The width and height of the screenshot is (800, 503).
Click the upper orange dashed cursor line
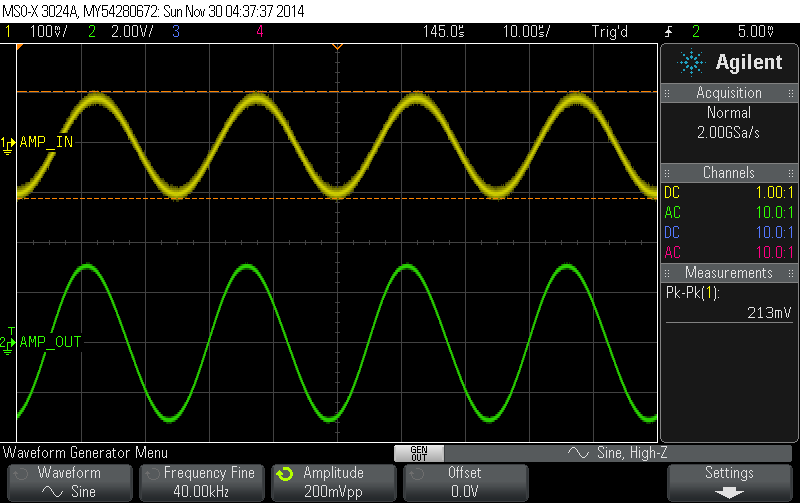click(x=337, y=92)
